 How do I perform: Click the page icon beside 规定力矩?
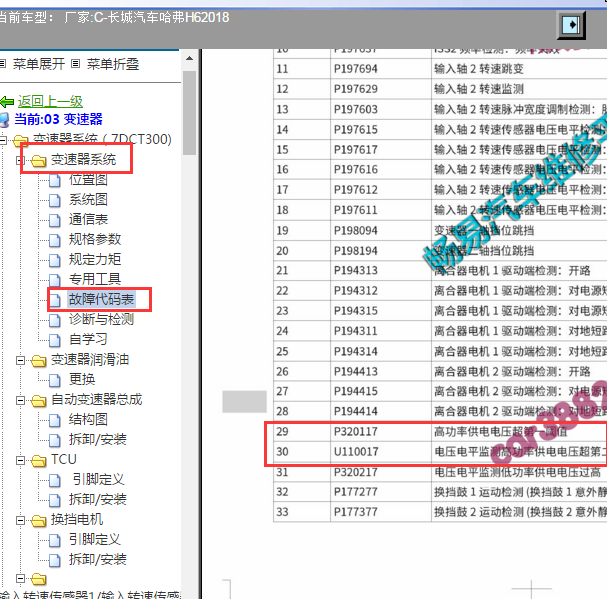click(55, 260)
